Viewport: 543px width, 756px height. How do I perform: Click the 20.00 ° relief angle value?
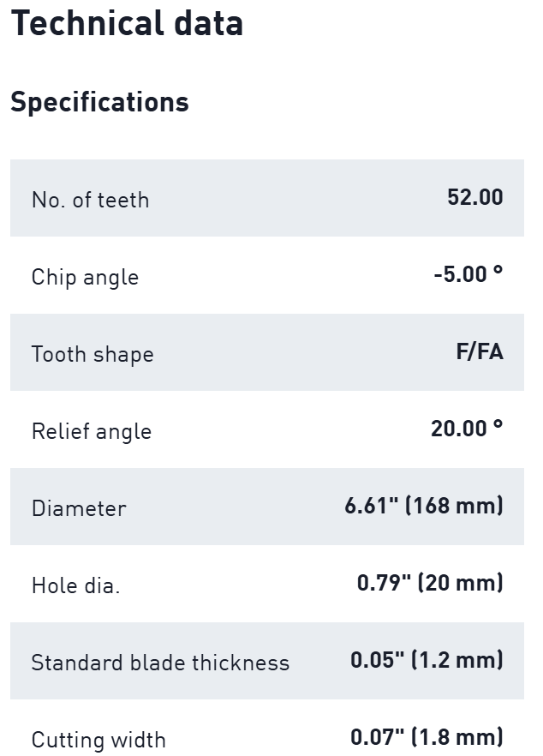point(467,429)
